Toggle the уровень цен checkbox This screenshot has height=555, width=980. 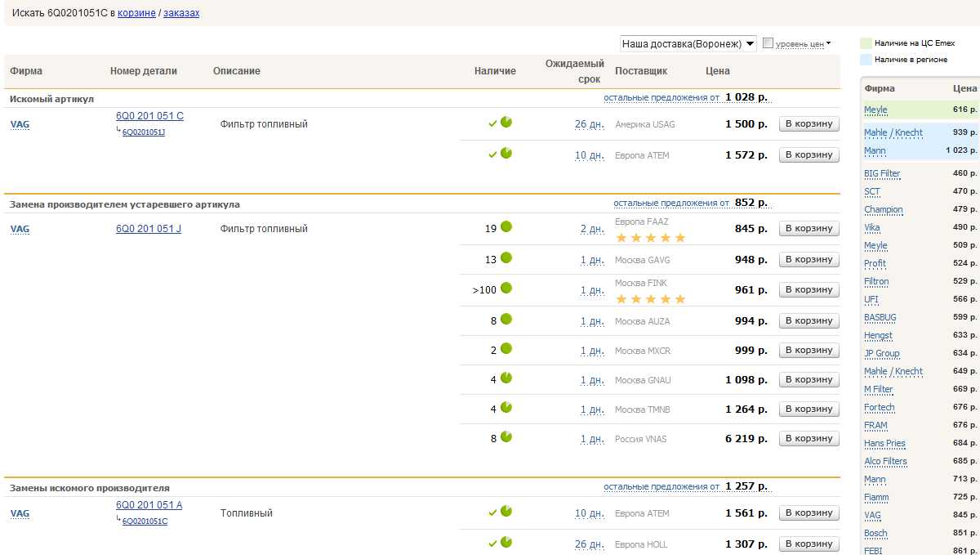(x=768, y=43)
